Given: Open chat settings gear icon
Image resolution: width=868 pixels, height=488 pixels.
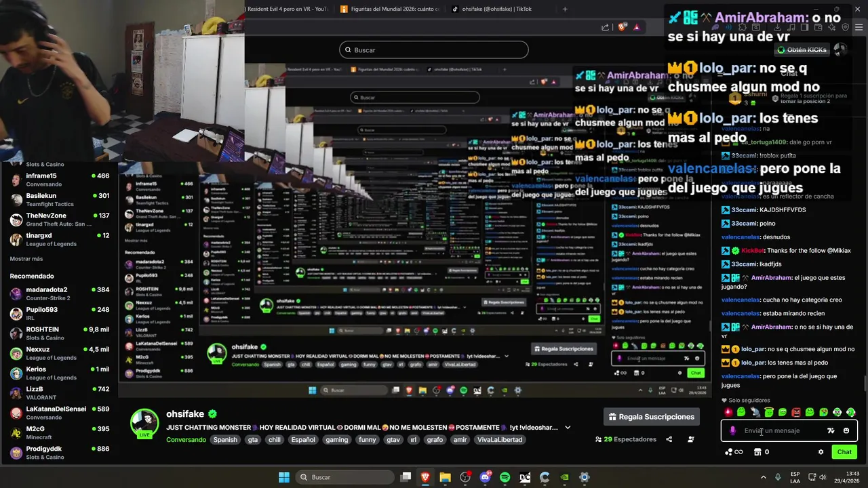Looking at the screenshot, I should (821, 452).
